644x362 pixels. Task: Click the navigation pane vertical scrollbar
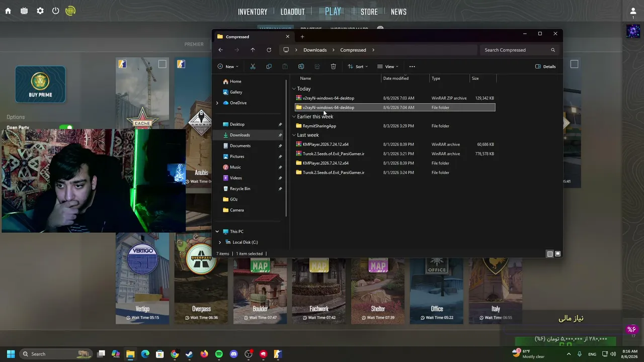click(x=286, y=148)
